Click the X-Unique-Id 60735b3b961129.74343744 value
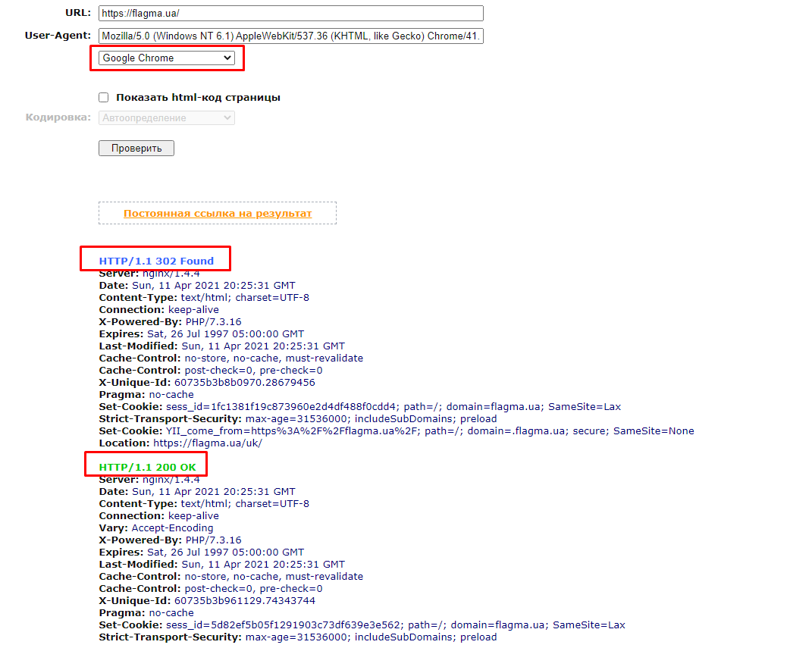Viewport: 812px width, 648px height. tap(244, 601)
